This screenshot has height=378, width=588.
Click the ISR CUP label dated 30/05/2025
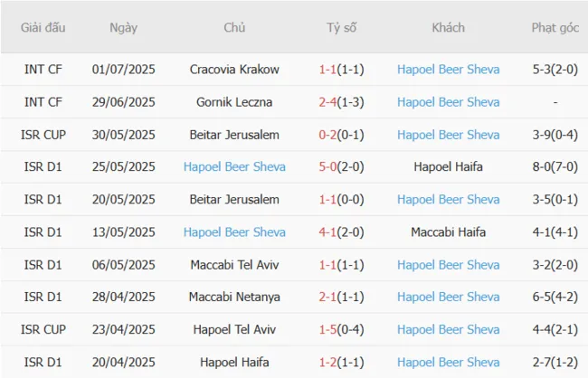click(43, 135)
